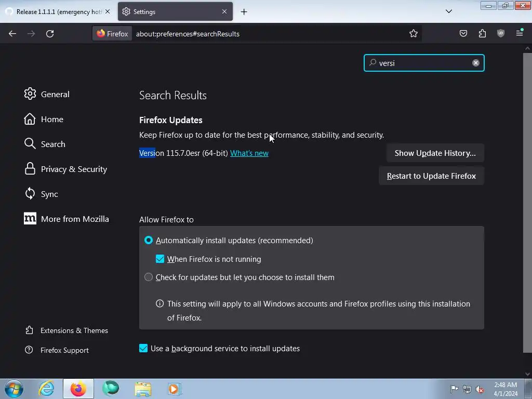Open the Extensions puzzle icon
The height and width of the screenshot is (399, 532).
tap(482, 33)
